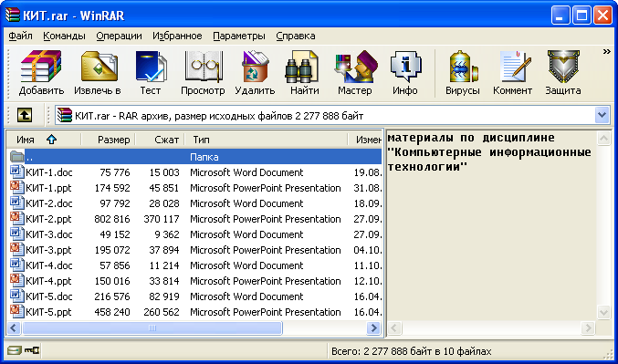Open the Найти (Find) binoculars tool
Screen dimensions: 618x364
coord(302,67)
